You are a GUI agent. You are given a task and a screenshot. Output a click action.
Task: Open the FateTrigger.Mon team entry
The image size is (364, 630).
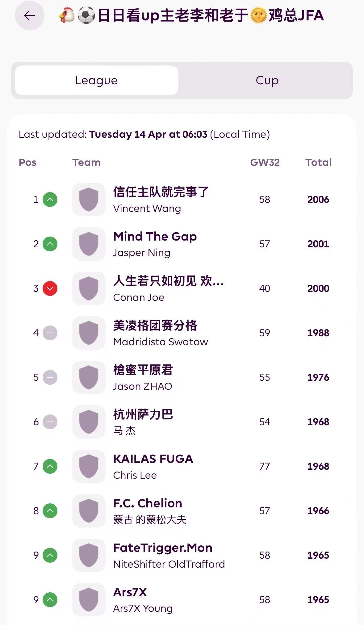163,548
